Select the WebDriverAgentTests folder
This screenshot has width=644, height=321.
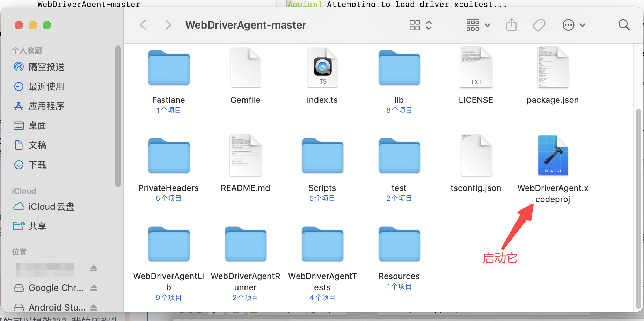pos(322,244)
